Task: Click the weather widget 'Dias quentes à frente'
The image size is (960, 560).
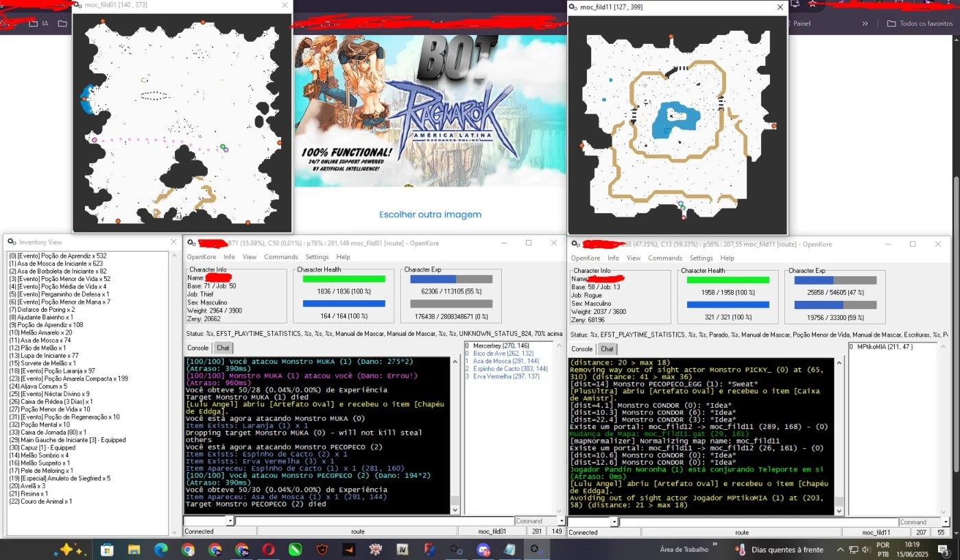Action: pyautogui.click(x=779, y=550)
